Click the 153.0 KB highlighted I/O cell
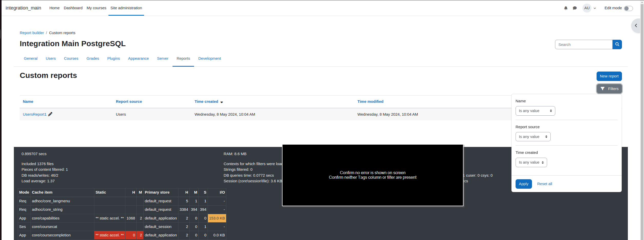The width and height of the screenshot is (644, 240). [217, 218]
